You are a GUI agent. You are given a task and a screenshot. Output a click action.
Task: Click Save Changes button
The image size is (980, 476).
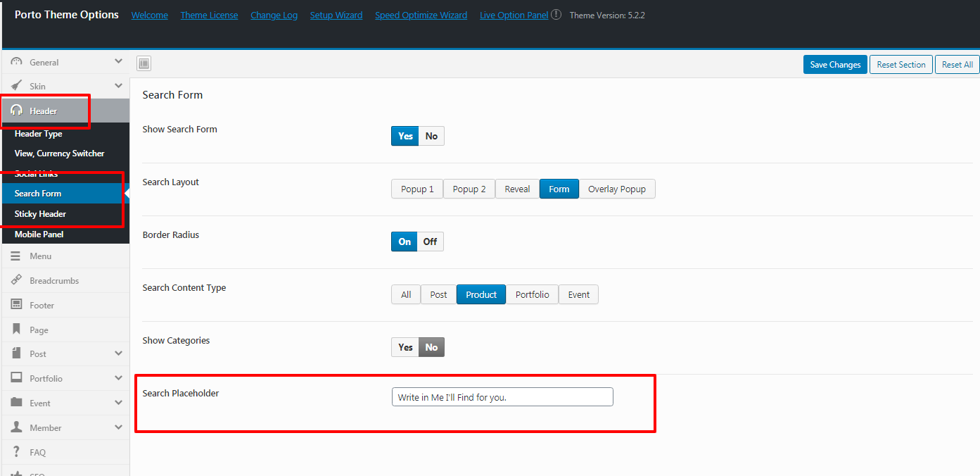[x=835, y=64]
